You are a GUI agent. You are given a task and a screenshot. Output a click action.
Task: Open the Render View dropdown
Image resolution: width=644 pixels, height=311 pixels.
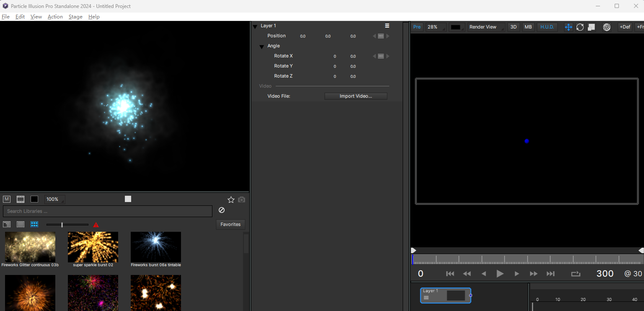486,27
